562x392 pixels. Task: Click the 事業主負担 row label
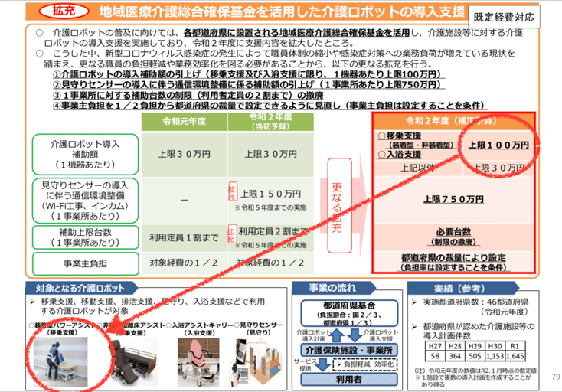pos(85,263)
